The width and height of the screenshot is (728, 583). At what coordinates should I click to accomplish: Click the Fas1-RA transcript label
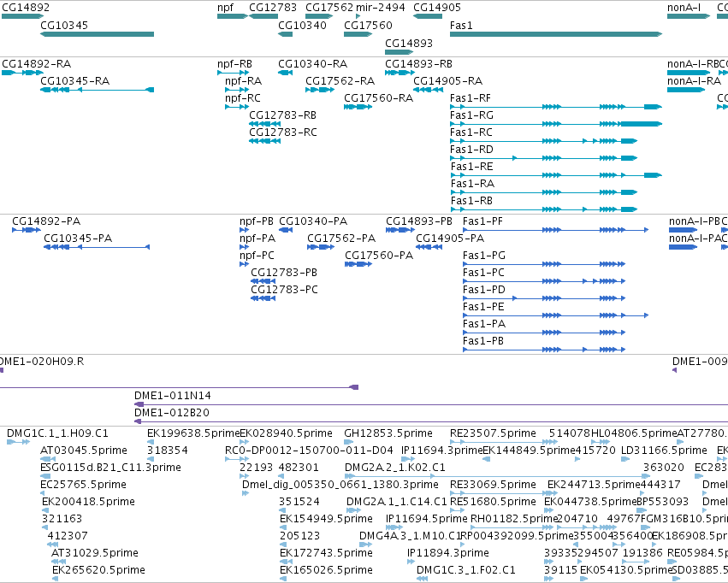click(472, 184)
